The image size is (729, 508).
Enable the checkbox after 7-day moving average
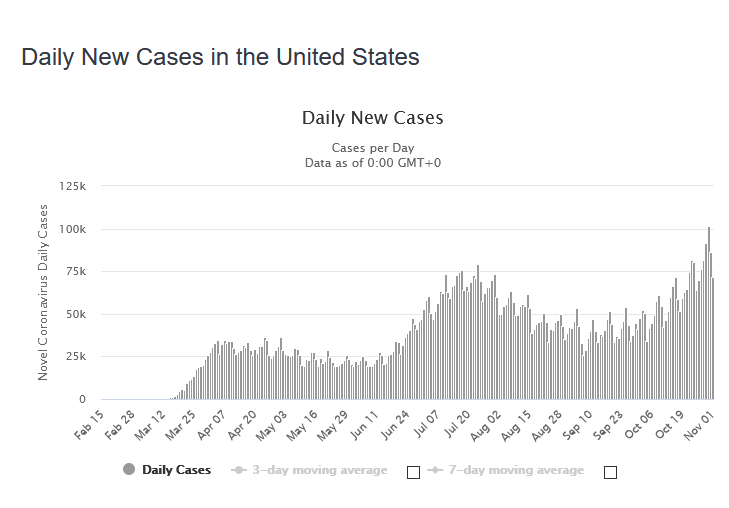click(610, 472)
